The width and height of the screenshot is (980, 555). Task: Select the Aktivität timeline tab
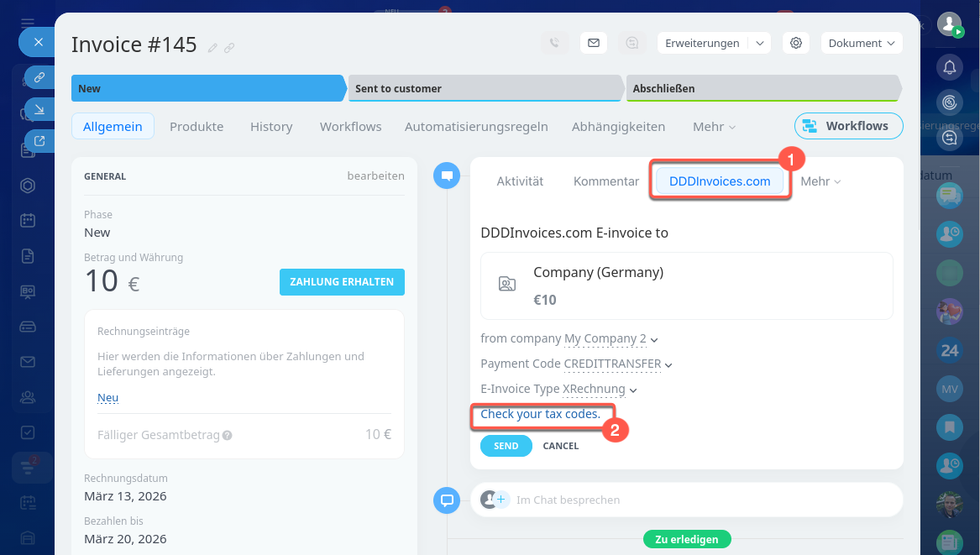pyautogui.click(x=520, y=181)
